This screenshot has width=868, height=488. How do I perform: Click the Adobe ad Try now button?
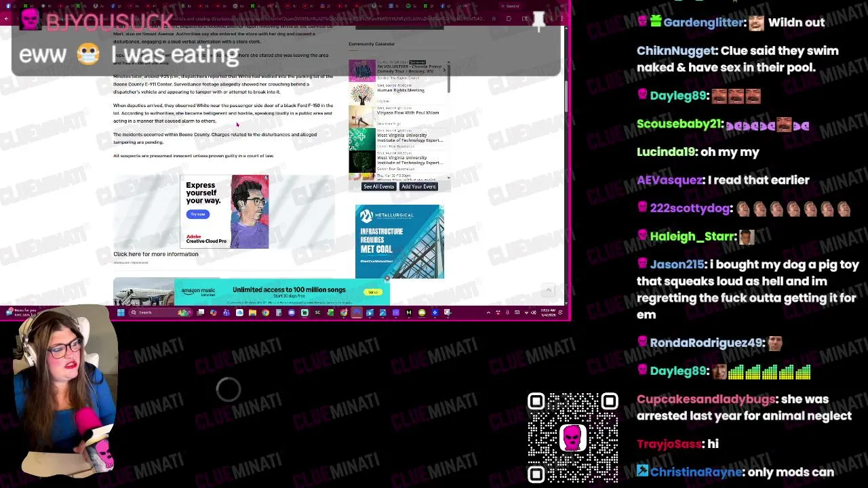(197, 214)
